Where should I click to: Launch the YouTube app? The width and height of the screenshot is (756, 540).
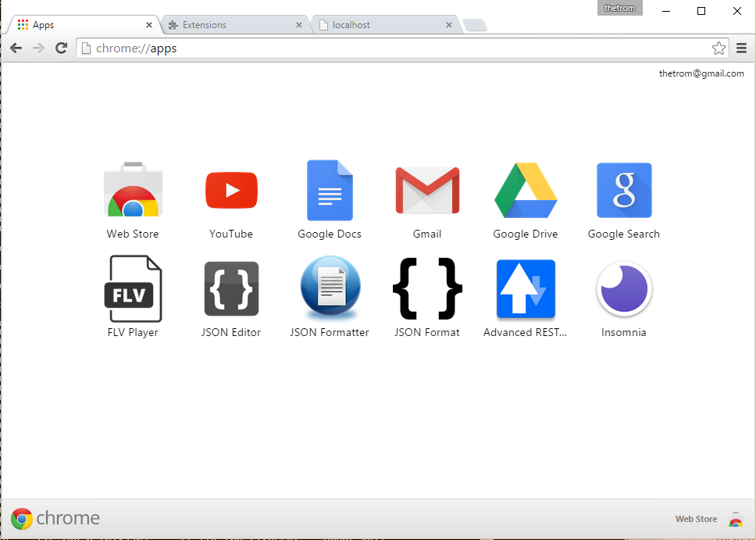coord(231,190)
